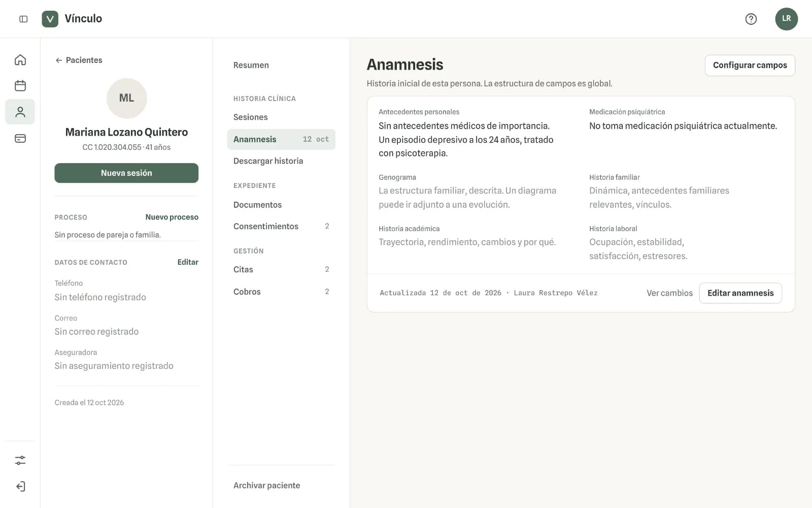Open Consentimientos section
812x508 pixels.
[x=281, y=226]
